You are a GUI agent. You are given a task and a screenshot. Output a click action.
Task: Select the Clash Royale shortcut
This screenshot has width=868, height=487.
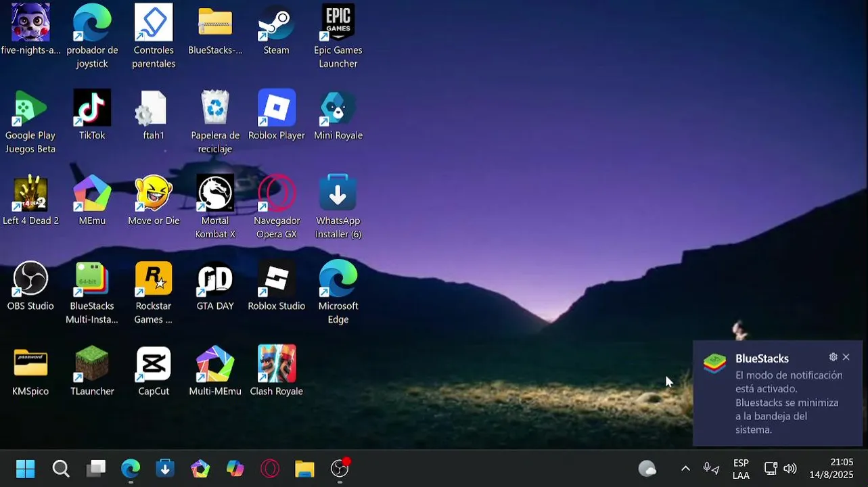tap(276, 371)
